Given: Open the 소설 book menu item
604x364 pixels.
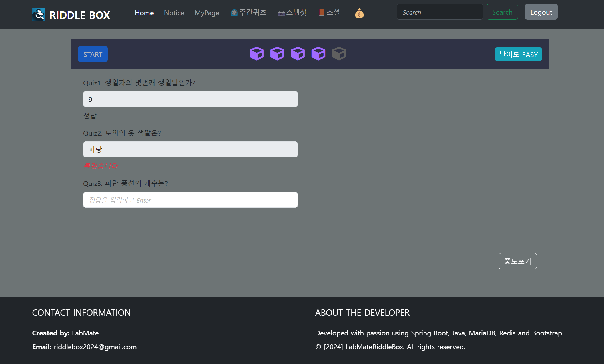Looking at the screenshot, I should (x=330, y=13).
